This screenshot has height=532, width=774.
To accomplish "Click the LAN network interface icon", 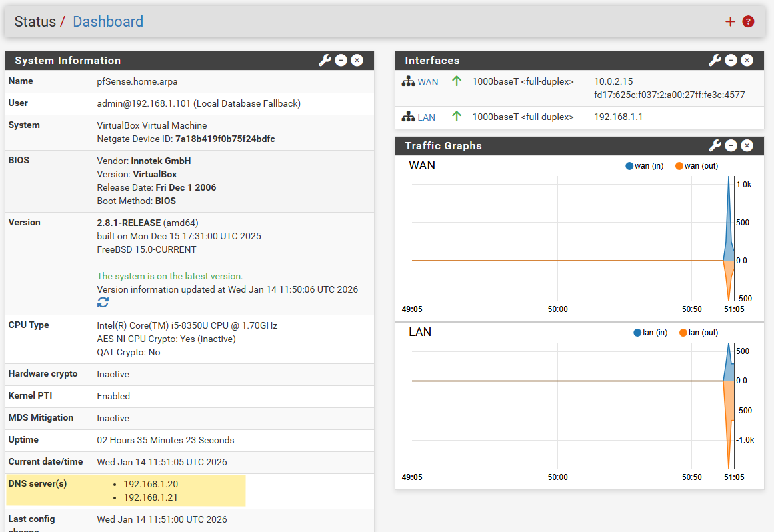I will (x=408, y=117).
